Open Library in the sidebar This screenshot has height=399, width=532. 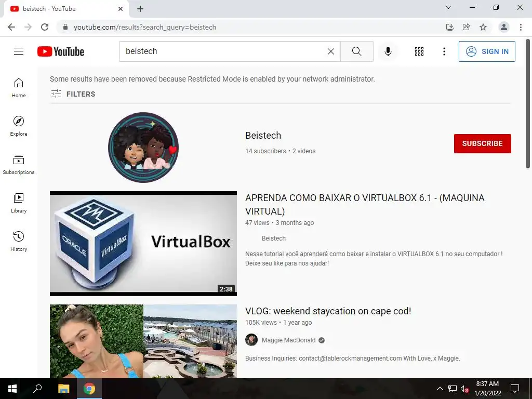point(19,203)
